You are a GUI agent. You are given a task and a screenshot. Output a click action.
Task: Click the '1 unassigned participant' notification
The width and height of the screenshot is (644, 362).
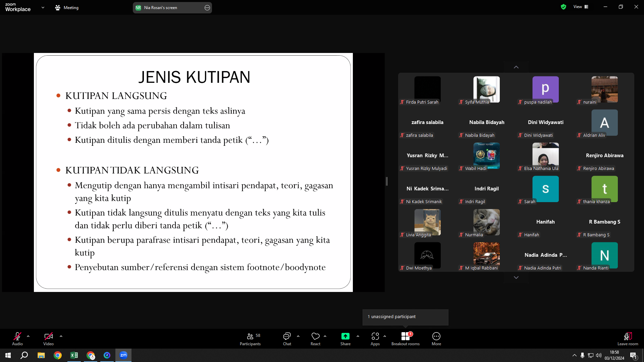tap(405, 317)
